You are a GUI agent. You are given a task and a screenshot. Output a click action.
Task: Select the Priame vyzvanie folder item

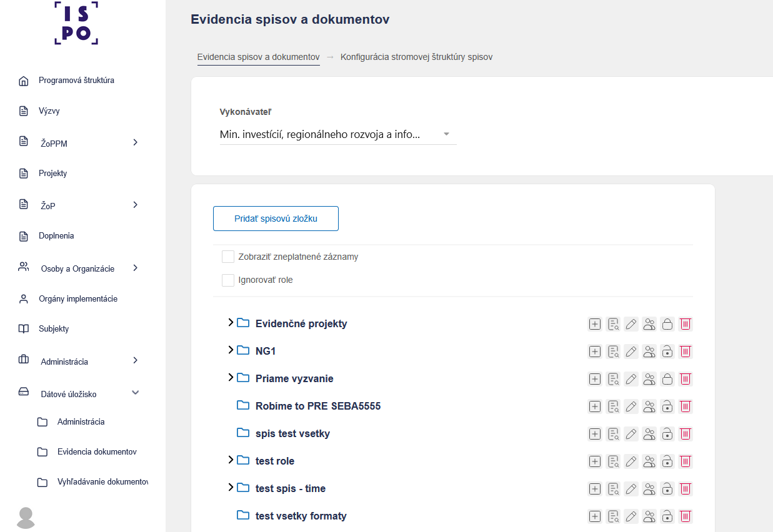294,378
